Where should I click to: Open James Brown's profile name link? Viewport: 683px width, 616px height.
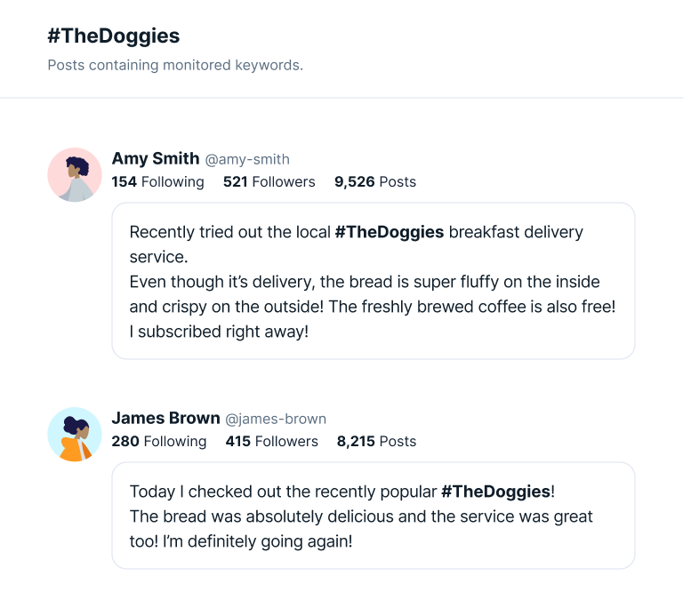[165, 419]
